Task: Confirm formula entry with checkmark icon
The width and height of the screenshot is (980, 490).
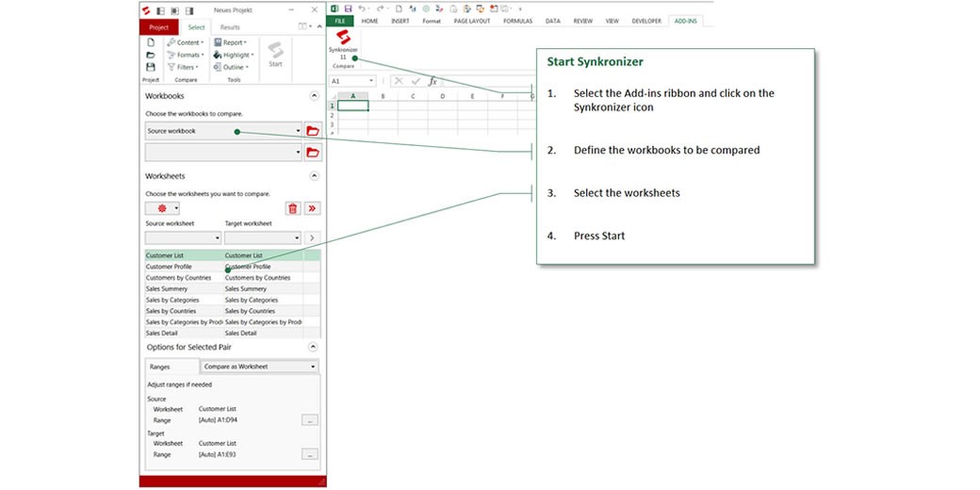Action: 415,81
